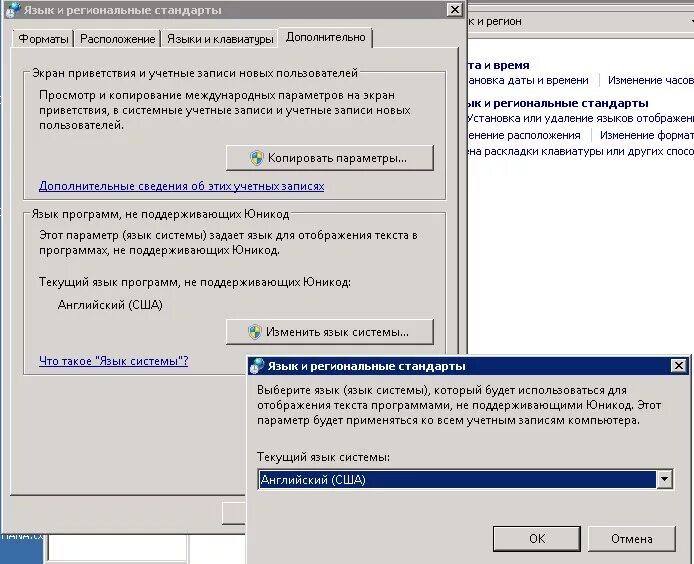Click the shield icon on Изменить язык системы

pyautogui.click(x=255, y=332)
